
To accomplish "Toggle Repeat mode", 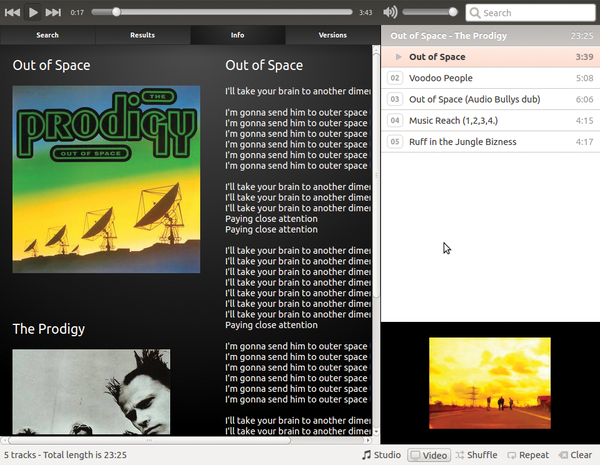I will (x=528, y=455).
